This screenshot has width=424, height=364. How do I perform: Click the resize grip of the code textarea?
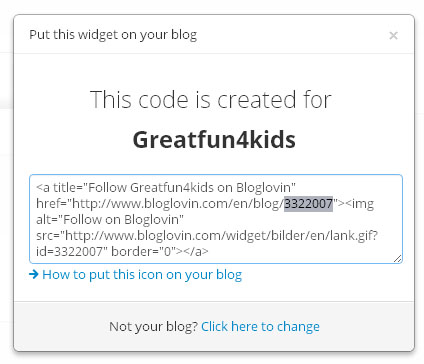[397, 259]
